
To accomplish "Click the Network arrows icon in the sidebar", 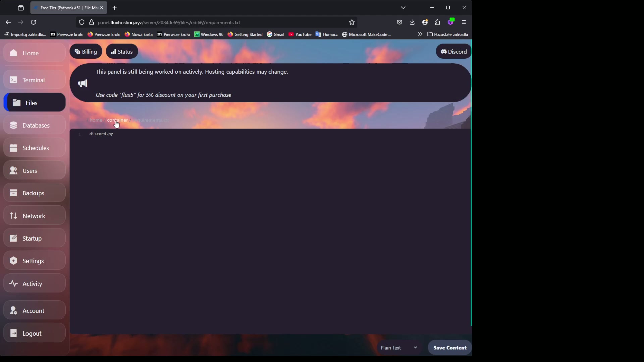I will click(13, 216).
